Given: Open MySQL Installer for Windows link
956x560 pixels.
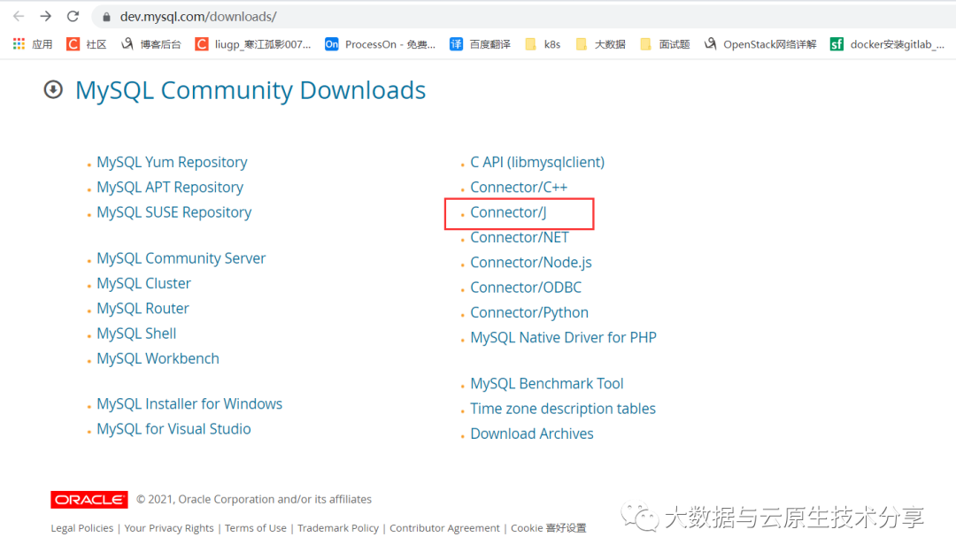Looking at the screenshot, I should [189, 404].
